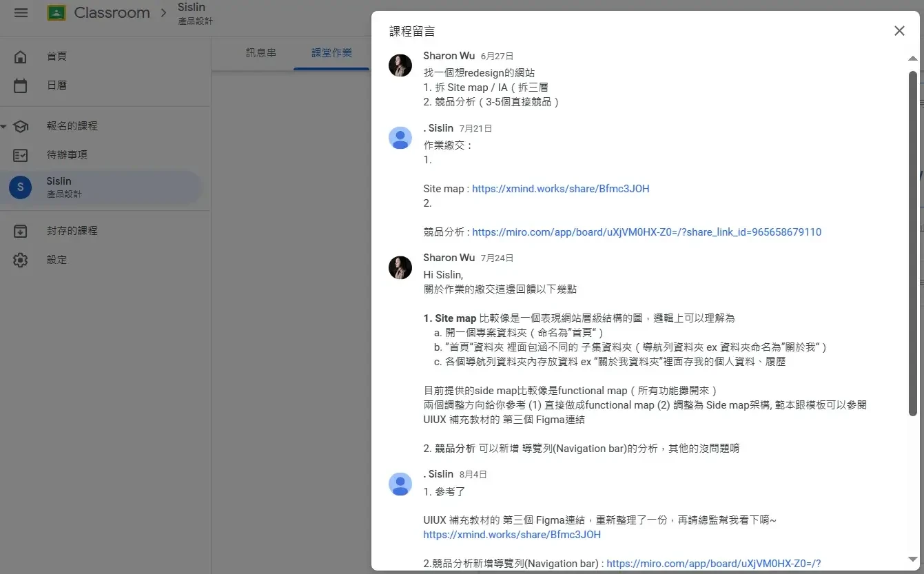Image resolution: width=924 pixels, height=574 pixels.
Task: Click the calendar icon beside 日曆
Action: pos(21,85)
